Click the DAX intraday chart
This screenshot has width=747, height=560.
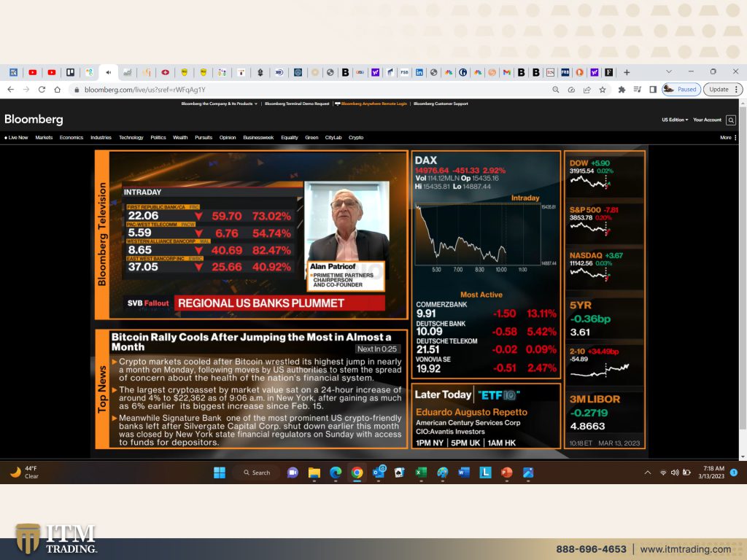click(x=478, y=234)
